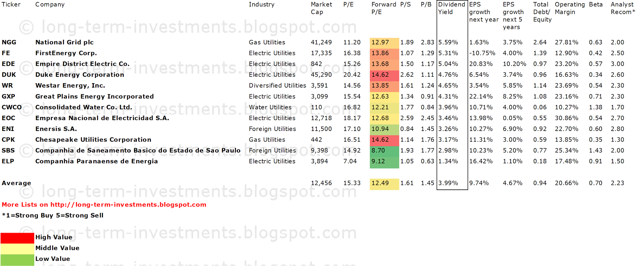Click company name Consolidated Water Co. Ltd.
The height and width of the screenshot is (266, 644).
click(x=84, y=107)
